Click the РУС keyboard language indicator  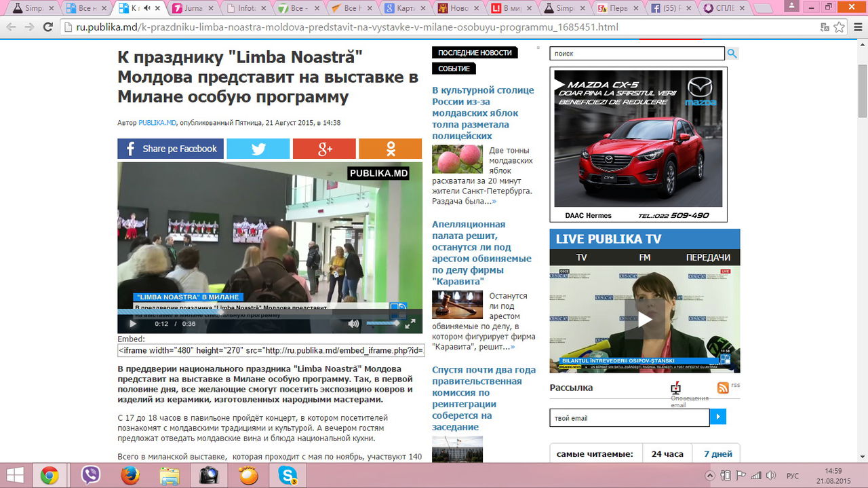[793, 476]
